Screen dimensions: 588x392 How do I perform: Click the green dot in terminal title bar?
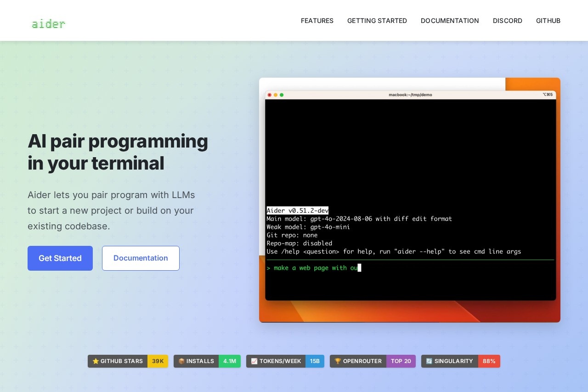pos(282,95)
